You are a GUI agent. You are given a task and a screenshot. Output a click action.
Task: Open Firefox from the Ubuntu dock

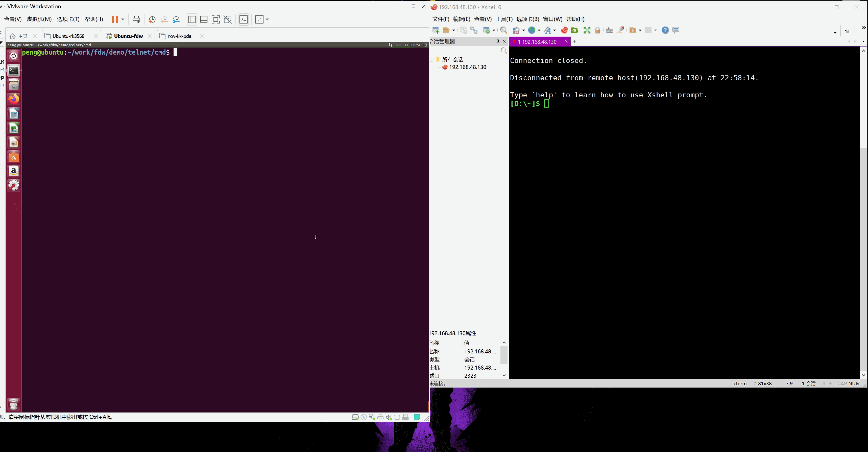[13, 99]
